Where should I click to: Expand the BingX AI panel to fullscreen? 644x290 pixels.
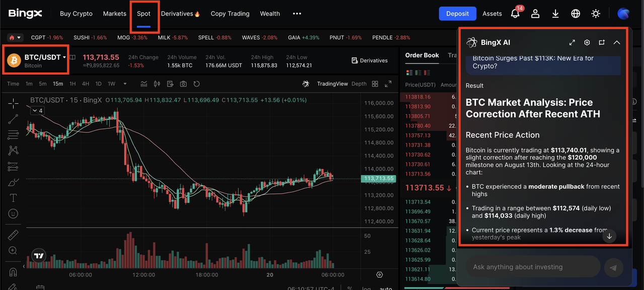click(x=572, y=43)
